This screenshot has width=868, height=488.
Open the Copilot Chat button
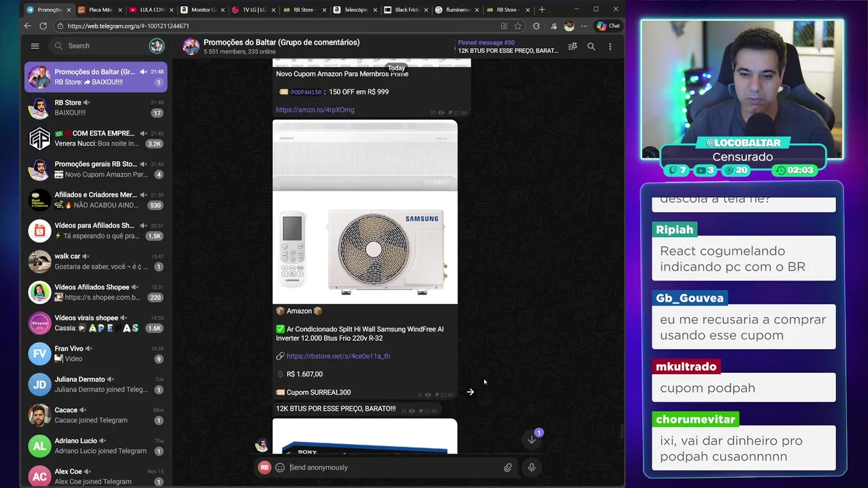608,26
